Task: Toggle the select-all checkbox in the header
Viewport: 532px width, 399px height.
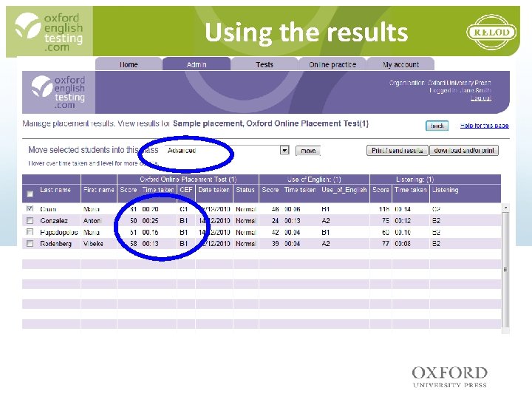Action: 30,194
